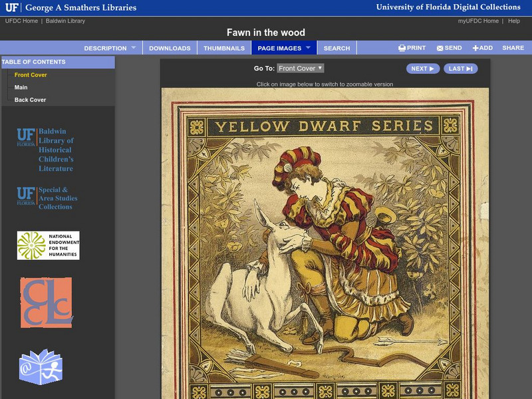Image resolution: width=532 pixels, height=399 pixels.
Task: Expand the Page Images dropdown arrow
Action: [308, 47]
